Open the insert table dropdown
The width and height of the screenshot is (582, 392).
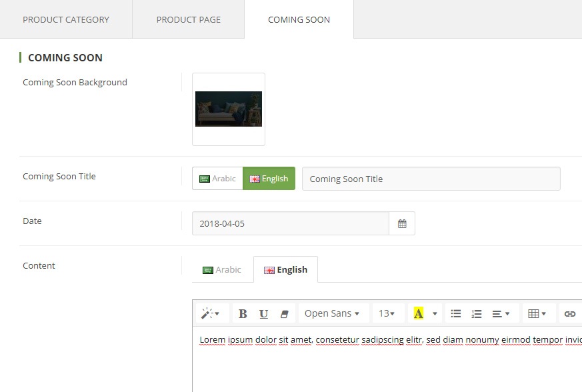537,314
